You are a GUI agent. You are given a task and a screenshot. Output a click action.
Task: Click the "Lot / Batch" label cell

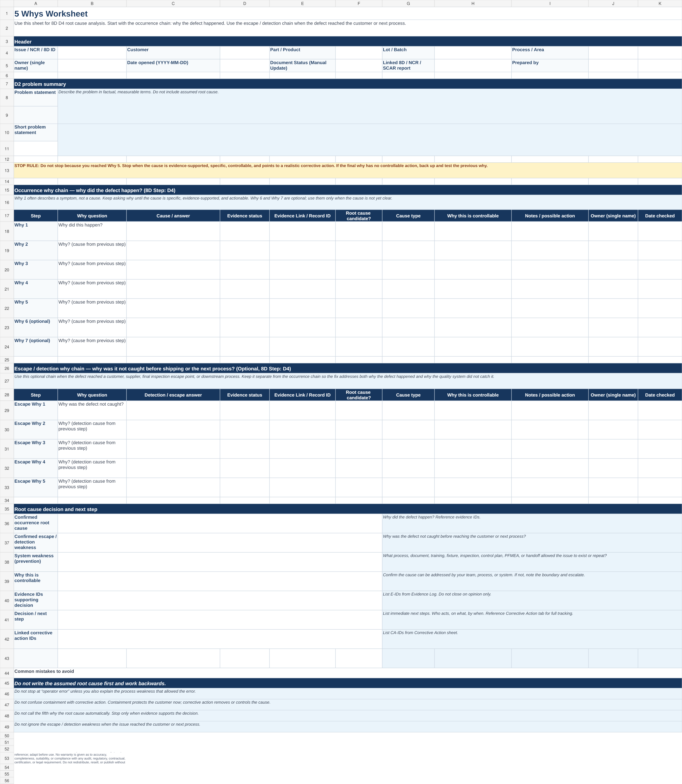pos(408,53)
